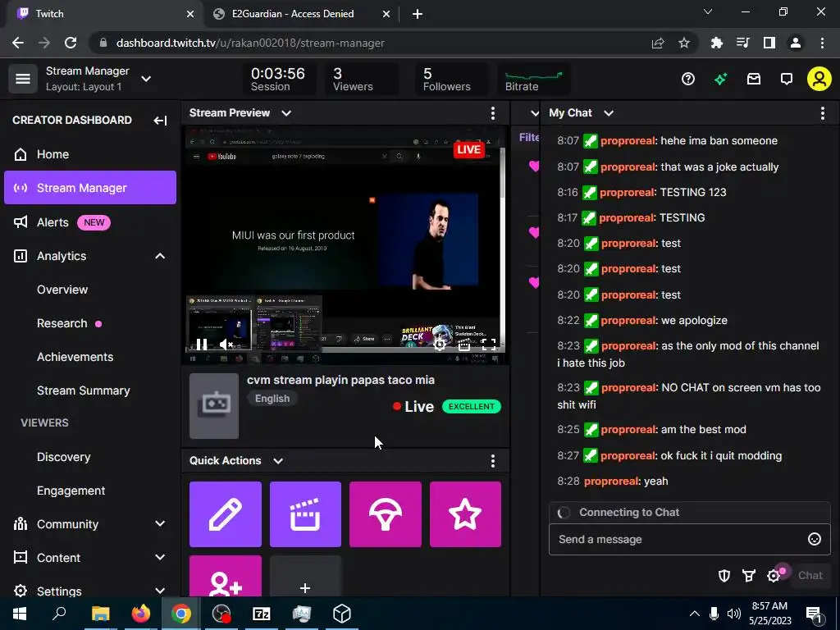The image size is (840, 630).
Task: Expand the Settings section
Action: (160, 591)
